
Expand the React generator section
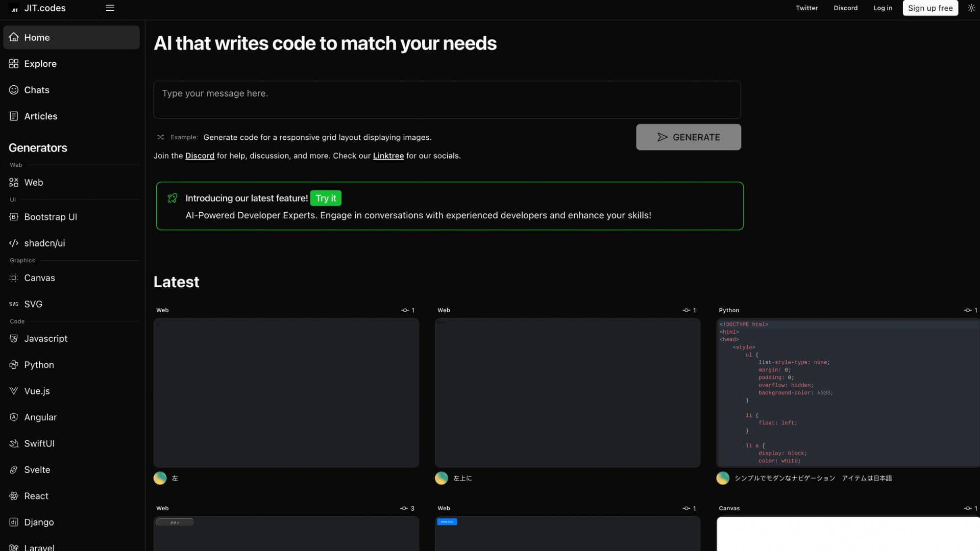click(36, 496)
